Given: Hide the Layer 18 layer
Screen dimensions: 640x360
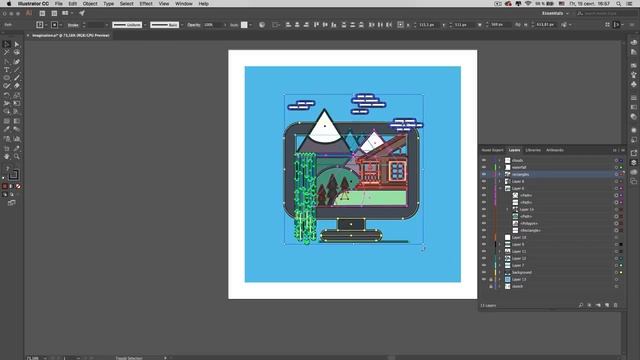Looking at the screenshot, I should (484, 237).
